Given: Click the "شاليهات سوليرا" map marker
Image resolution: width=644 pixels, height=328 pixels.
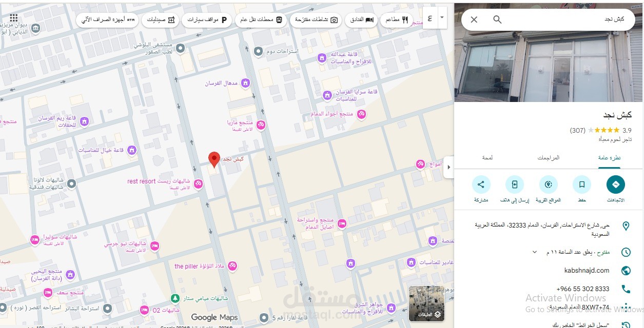Looking at the screenshot, I should tap(35, 240).
